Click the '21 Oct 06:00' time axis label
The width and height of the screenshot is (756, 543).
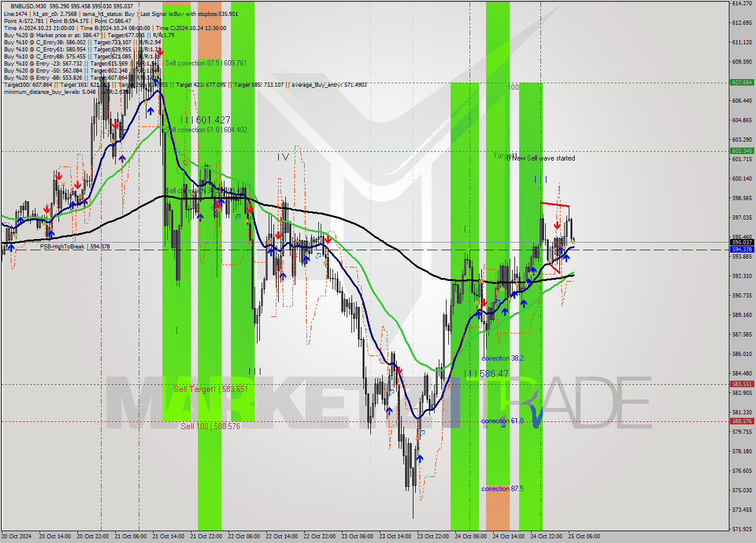click(130, 537)
